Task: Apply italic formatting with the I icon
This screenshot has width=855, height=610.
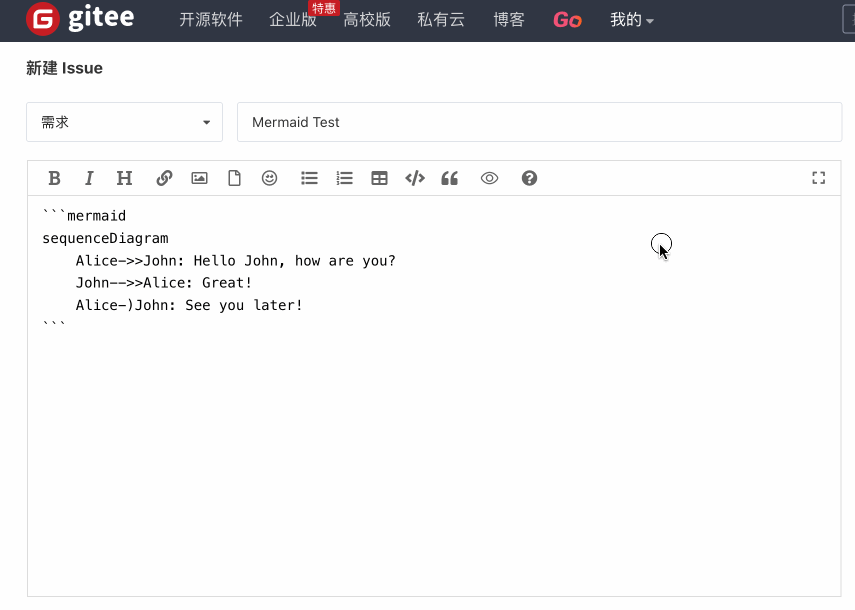Action: [89, 178]
